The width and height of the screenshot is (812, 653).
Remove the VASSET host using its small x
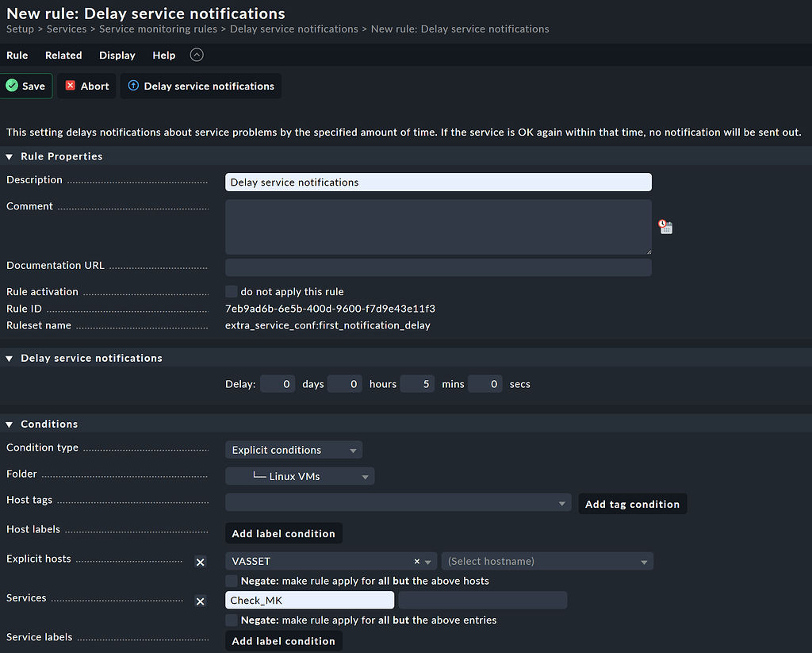point(416,561)
